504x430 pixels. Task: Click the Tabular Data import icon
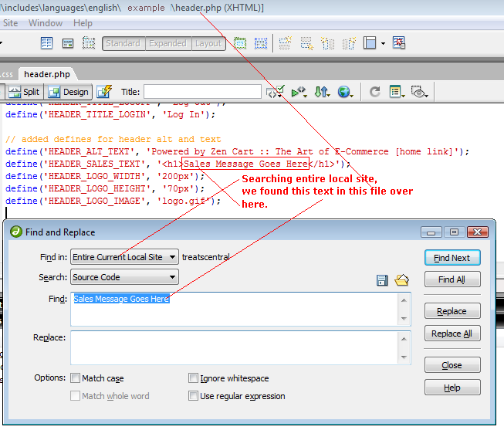(399, 42)
